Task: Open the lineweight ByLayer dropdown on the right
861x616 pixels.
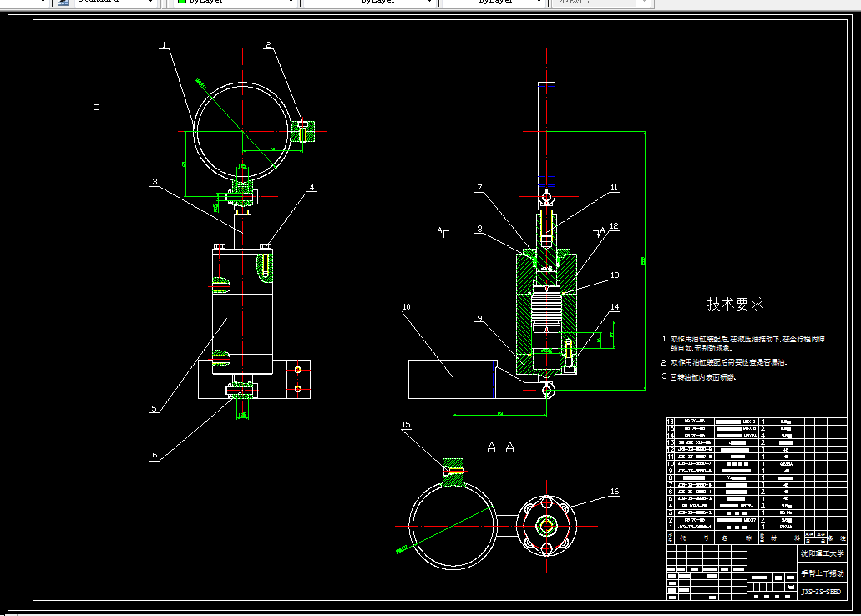Action: (493, 3)
